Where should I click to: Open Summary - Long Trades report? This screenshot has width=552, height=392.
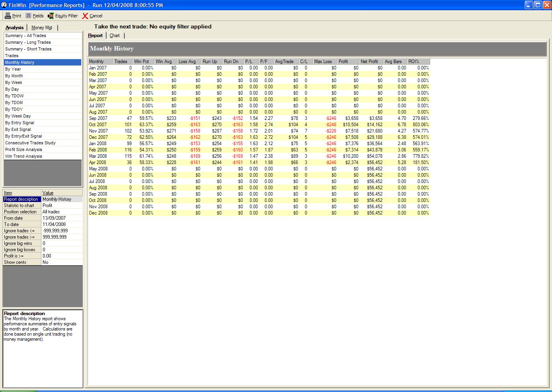point(28,42)
